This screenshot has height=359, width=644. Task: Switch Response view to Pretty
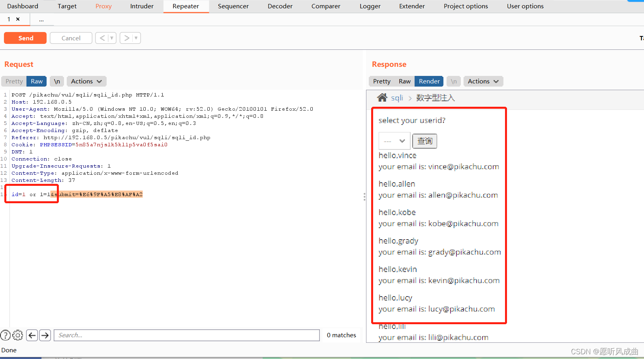point(382,81)
